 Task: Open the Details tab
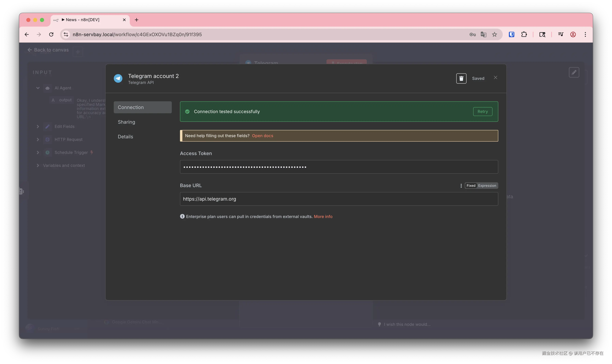tap(125, 137)
